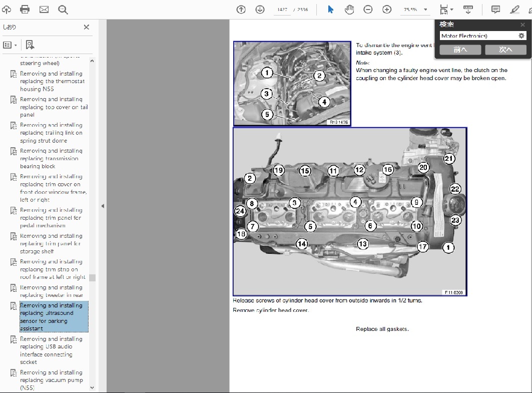Click bookmark icon beside pedal mechanism trim panel

(x=14, y=210)
